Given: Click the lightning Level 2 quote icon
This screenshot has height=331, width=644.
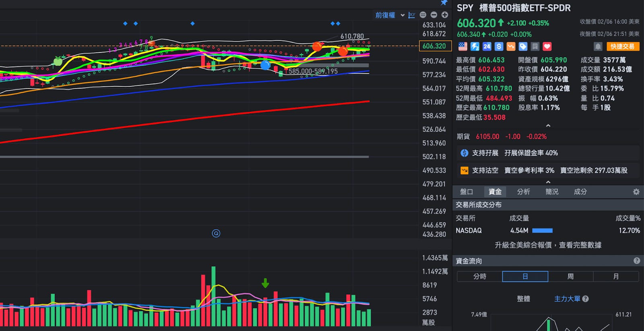Looking at the screenshot, I should pyautogui.click(x=475, y=47).
